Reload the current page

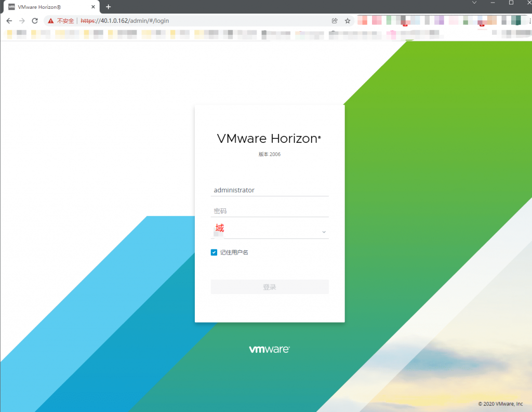click(35, 21)
